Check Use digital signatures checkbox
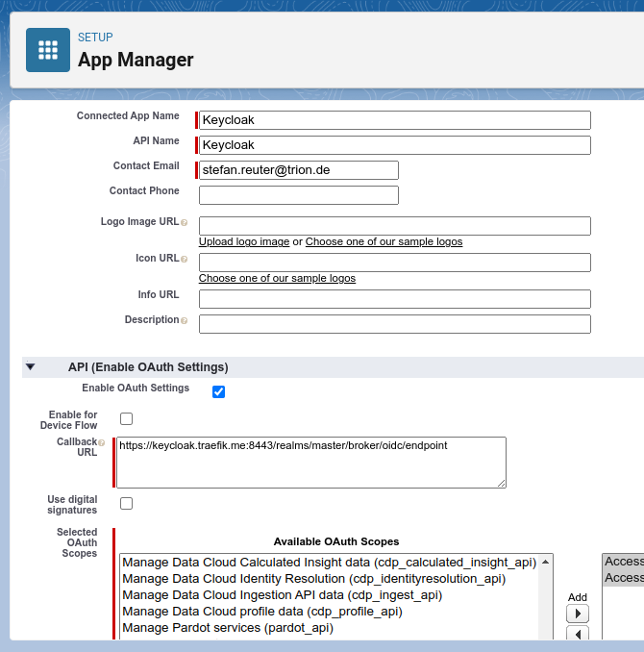Viewport: 644px width, 652px height. (x=126, y=504)
